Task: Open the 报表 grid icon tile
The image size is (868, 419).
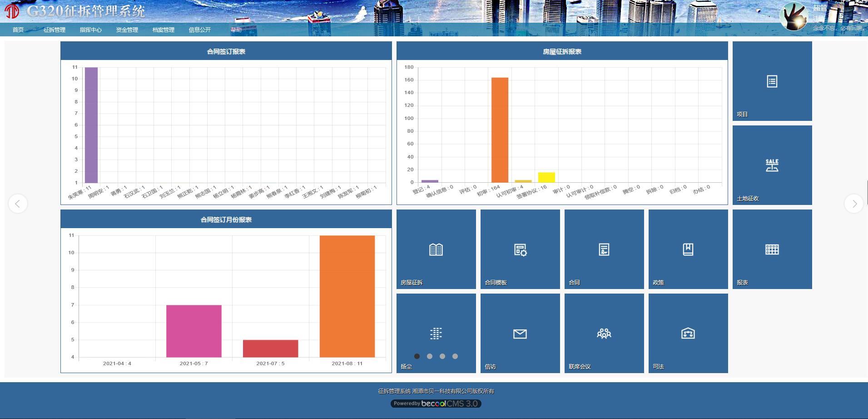Action: click(772, 249)
